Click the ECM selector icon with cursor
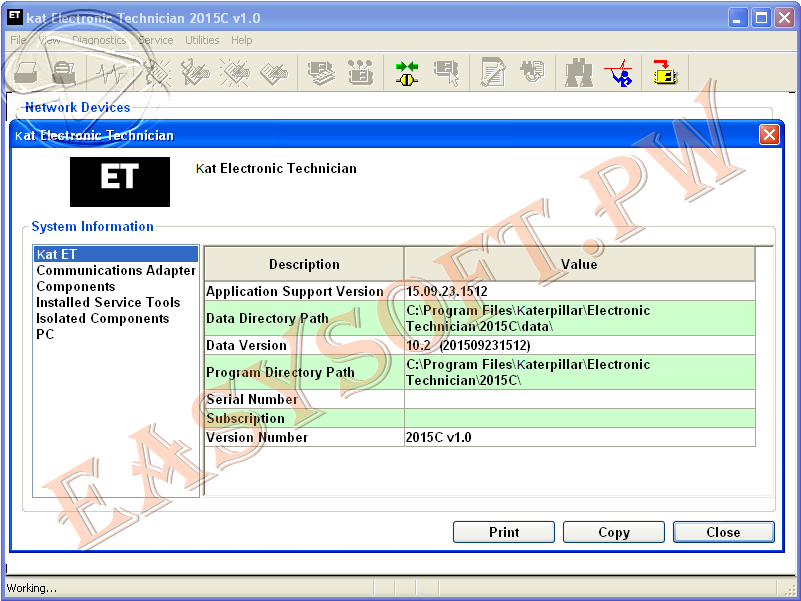This screenshot has width=801, height=601. (x=446, y=73)
